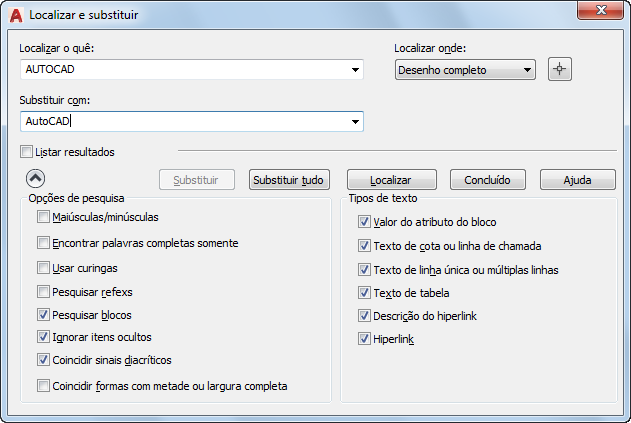Click the greyed Substituir button

pyautogui.click(x=197, y=180)
